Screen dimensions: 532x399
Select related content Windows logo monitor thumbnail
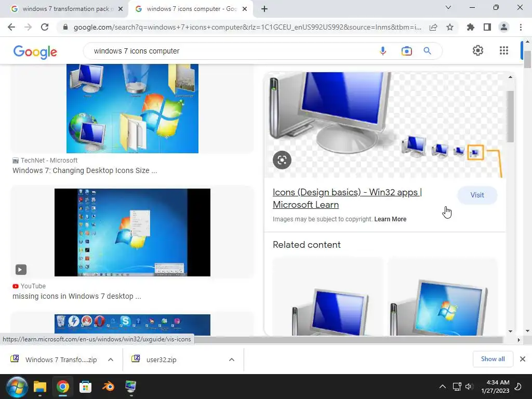(443, 297)
